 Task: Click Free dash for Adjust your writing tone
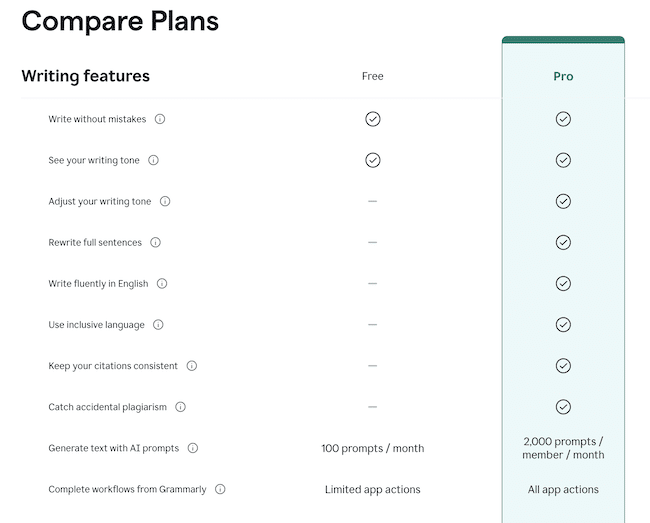[372, 201]
